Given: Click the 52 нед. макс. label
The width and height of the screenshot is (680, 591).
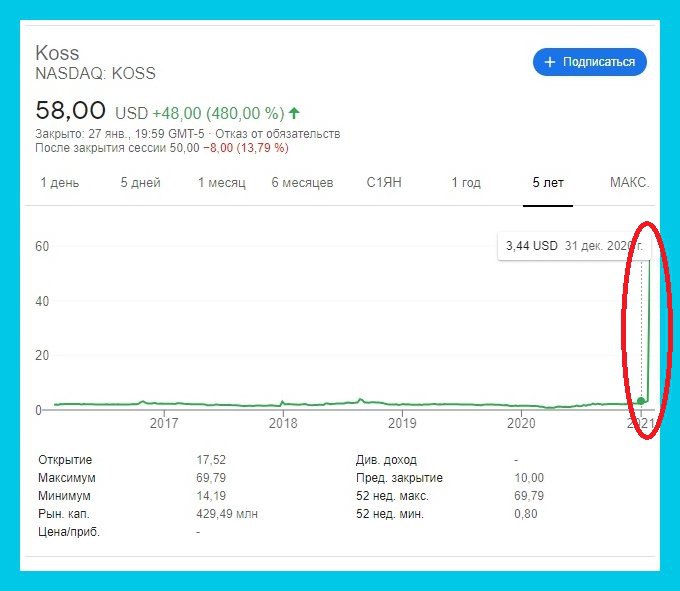Looking at the screenshot, I should click(x=392, y=496).
